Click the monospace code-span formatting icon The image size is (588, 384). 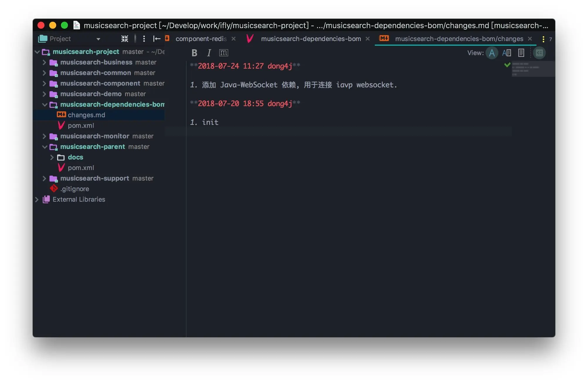point(223,53)
